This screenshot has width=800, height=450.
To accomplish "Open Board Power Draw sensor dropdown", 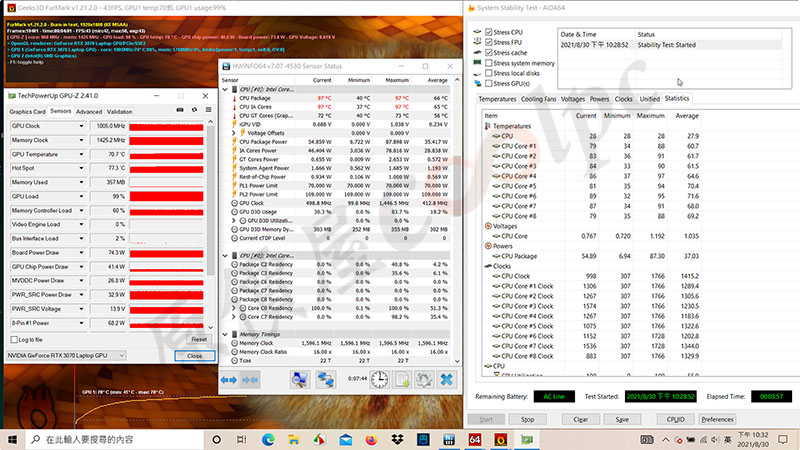I will click(x=81, y=253).
